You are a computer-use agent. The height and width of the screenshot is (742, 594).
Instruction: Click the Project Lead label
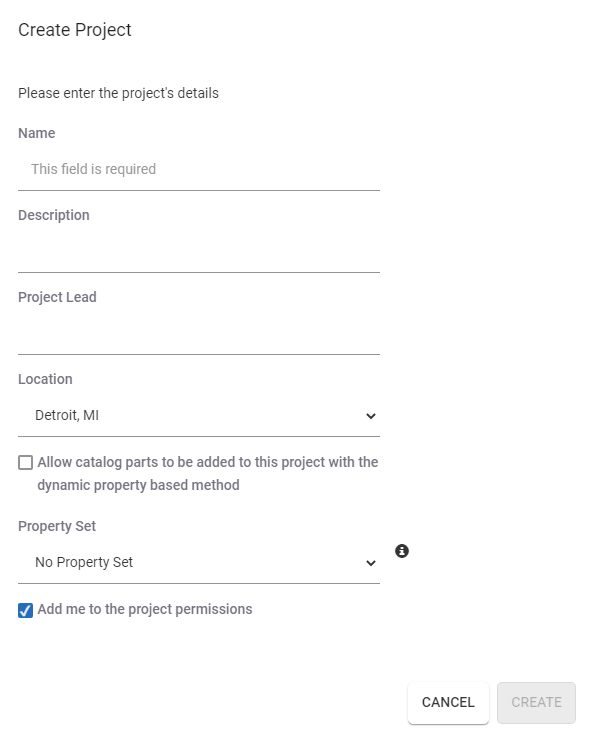[x=57, y=297]
